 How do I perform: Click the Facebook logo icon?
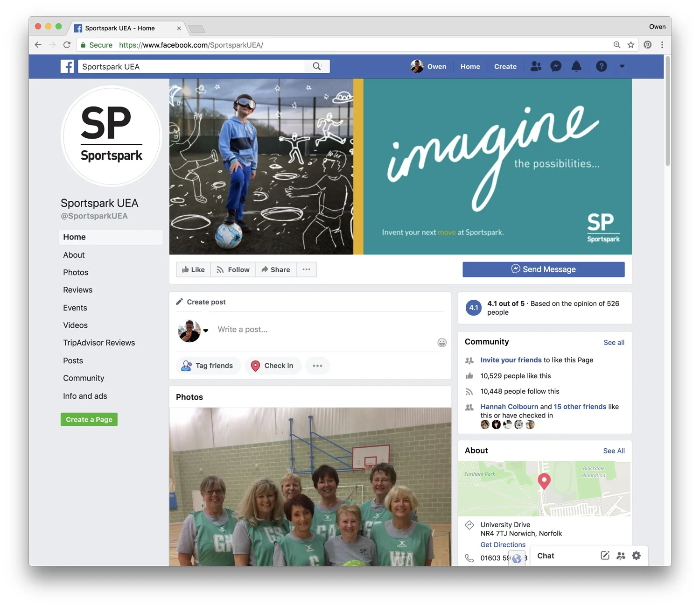(67, 66)
